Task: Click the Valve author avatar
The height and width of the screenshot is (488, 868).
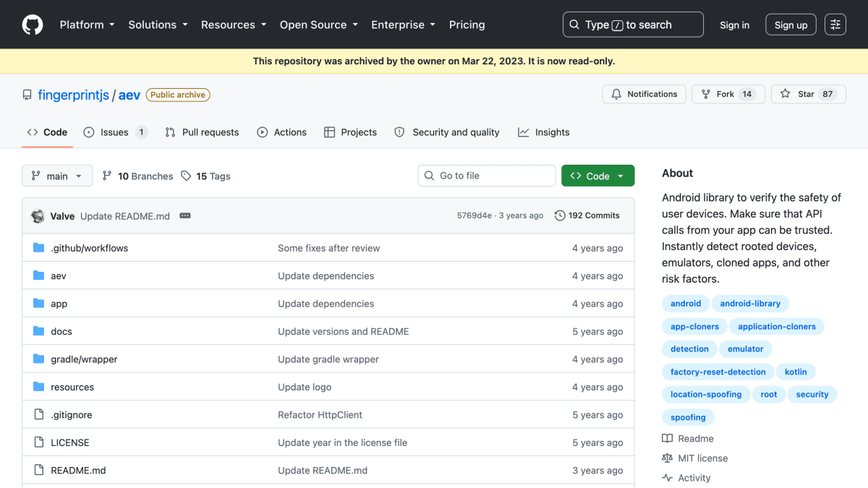Action: pos(38,215)
